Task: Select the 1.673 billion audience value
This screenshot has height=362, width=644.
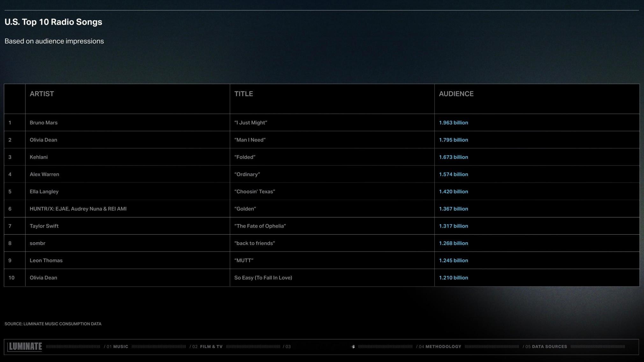Action: click(x=453, y=157)
